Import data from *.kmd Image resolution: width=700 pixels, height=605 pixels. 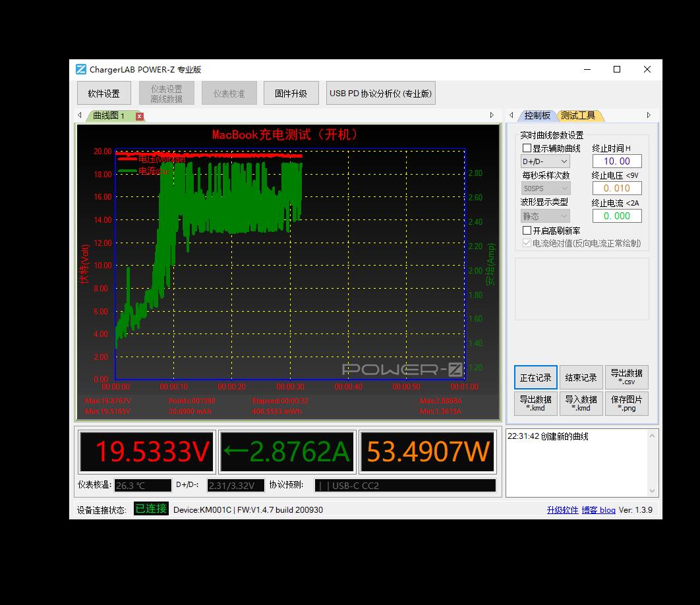point(581,403)
